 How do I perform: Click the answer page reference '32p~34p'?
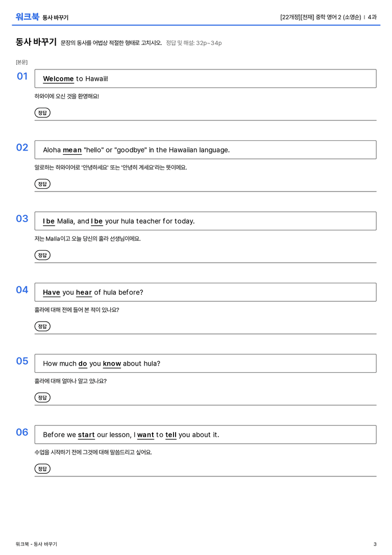pos(209,43)
